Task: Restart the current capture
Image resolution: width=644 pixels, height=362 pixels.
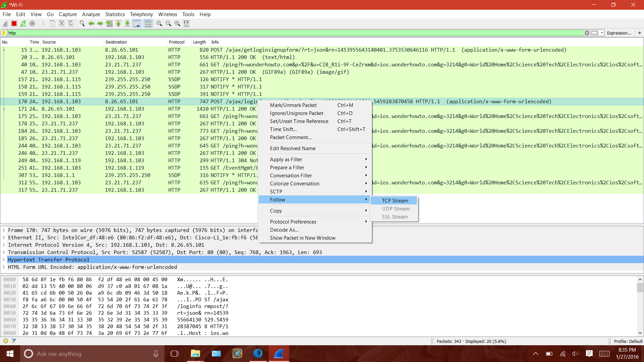Action: click(x=23, y=23)
